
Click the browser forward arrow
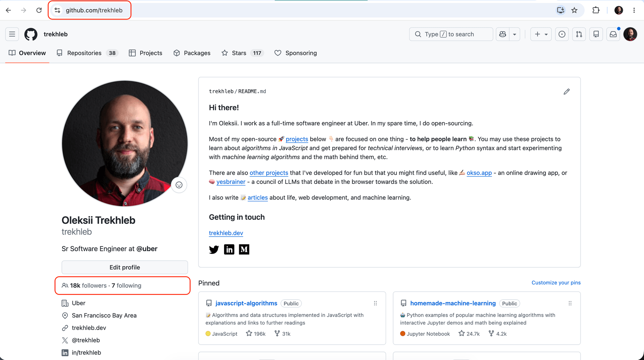23,10
